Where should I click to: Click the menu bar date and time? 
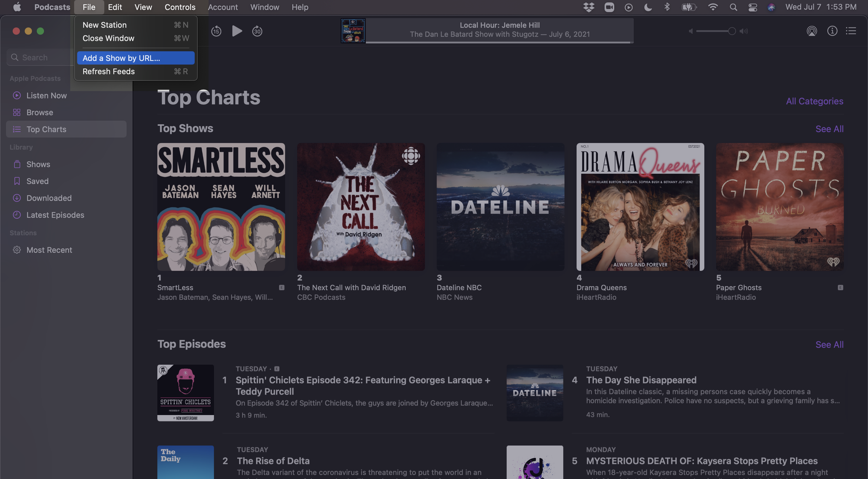pos(820,7)
